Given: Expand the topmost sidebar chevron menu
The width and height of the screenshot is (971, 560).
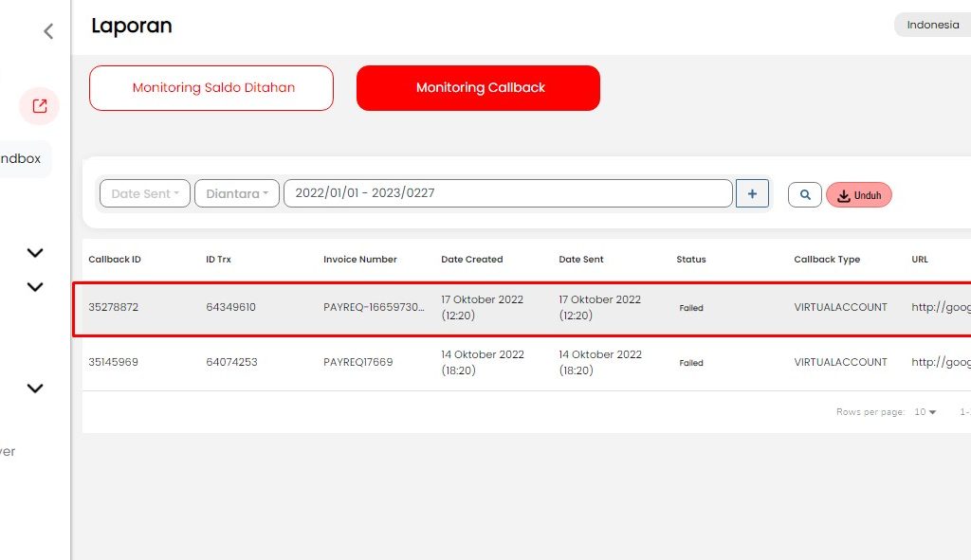Looking at the screenshot, I should (35, 252).
